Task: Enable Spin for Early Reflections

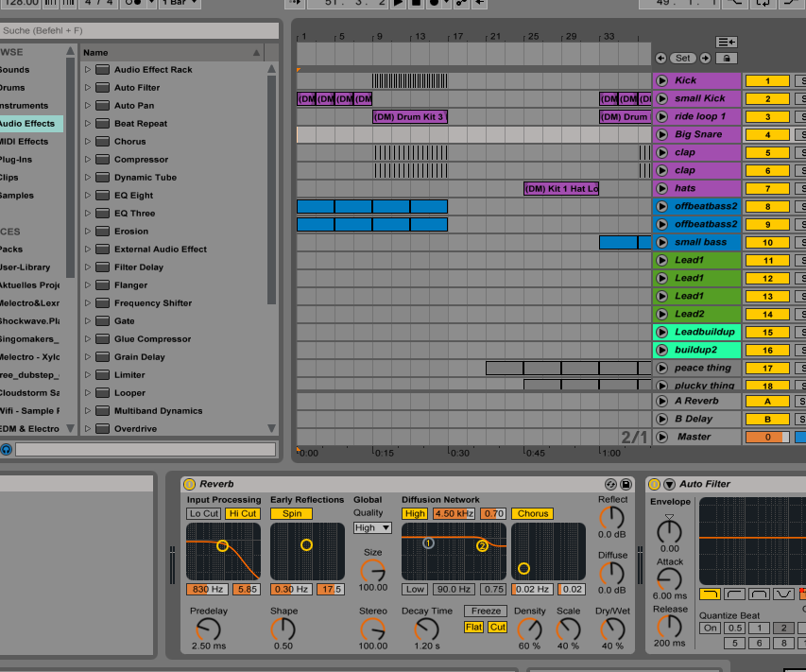Action: coord(291,513)
